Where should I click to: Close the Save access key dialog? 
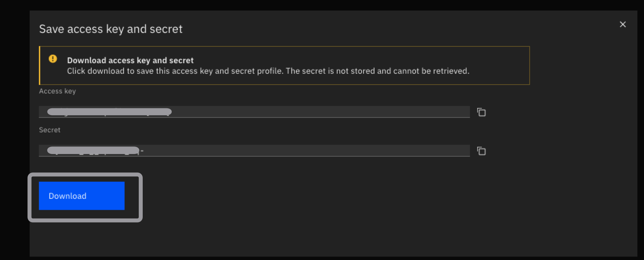(623, 24)
